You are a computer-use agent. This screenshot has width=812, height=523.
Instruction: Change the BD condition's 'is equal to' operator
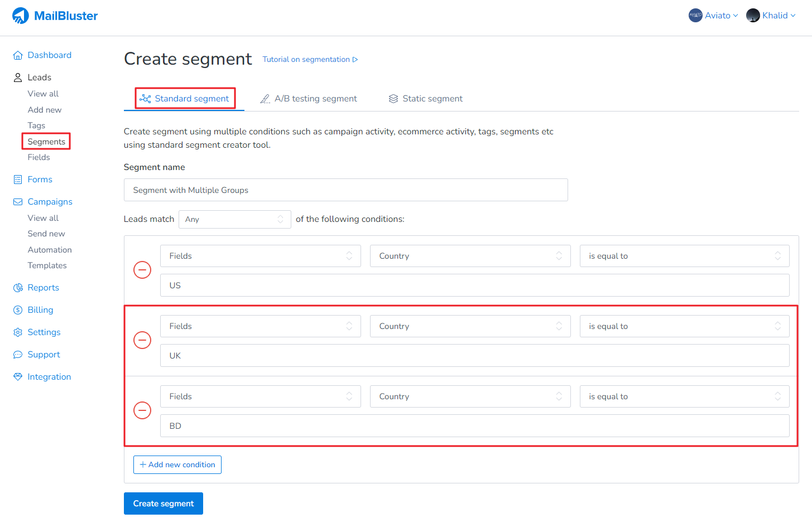tap(684, 396)
